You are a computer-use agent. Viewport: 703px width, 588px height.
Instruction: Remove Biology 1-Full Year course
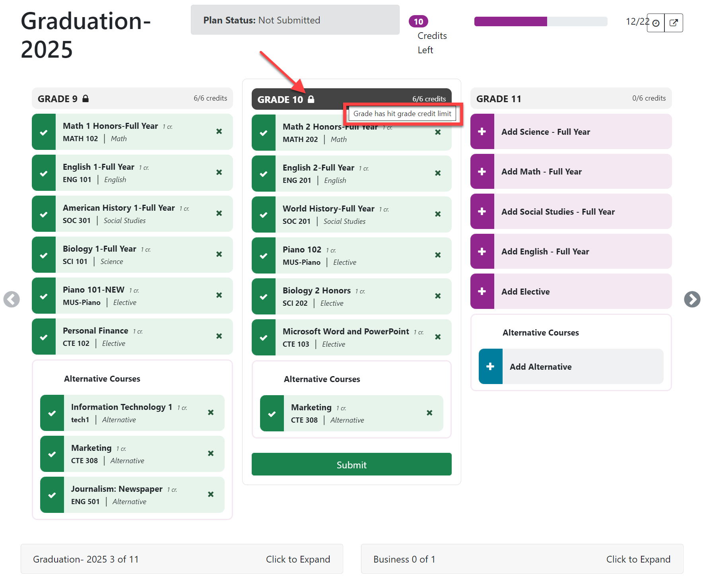click(219, 254)
